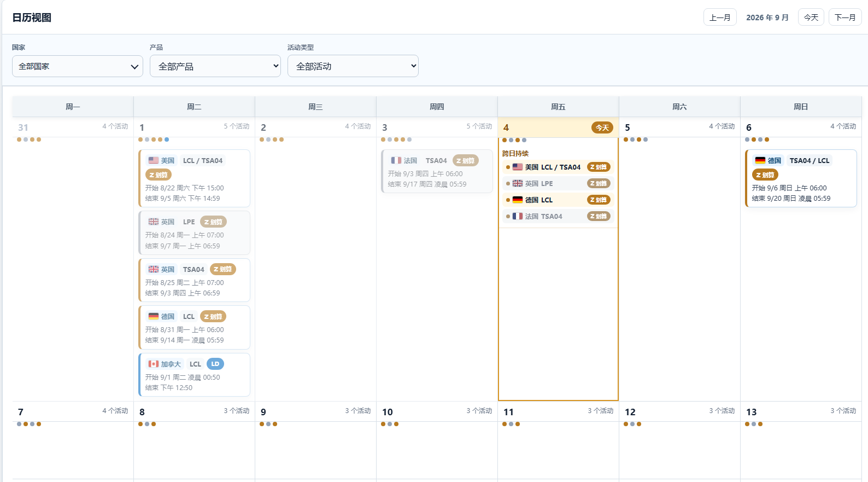Click Canada flag on 加拿大 LCL card
Viewport: 868px width, 482px height.
point(154,364)
